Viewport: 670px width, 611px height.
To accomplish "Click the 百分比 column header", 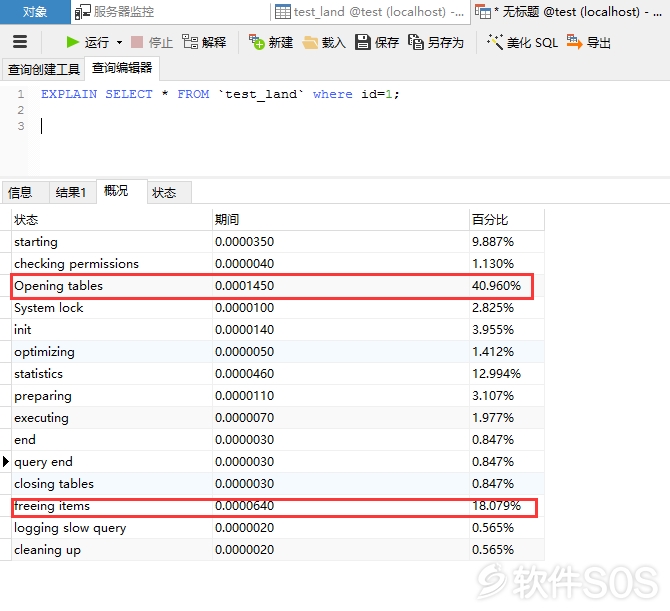I will click(x=507, y=220).
